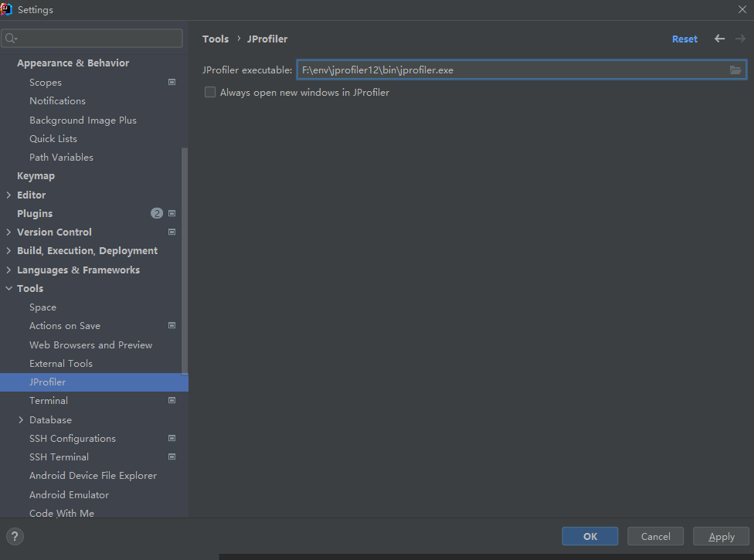
Task: Click the search magnifier icon
Action: [11, 39]
